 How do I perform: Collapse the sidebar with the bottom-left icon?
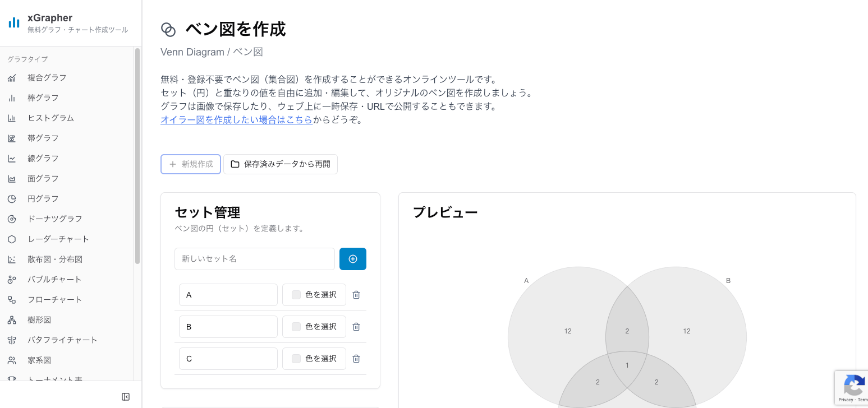(x=126, y=396)
